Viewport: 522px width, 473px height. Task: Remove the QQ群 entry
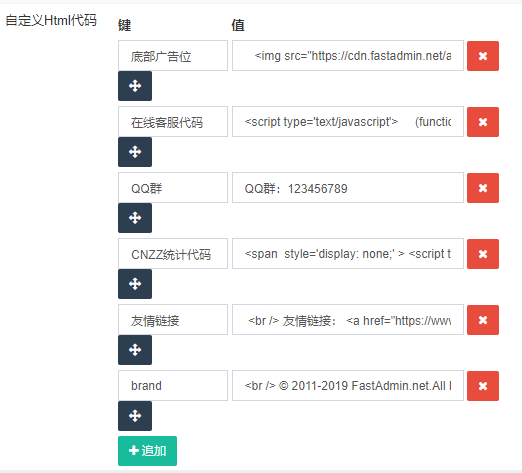(x=483, y=188)
